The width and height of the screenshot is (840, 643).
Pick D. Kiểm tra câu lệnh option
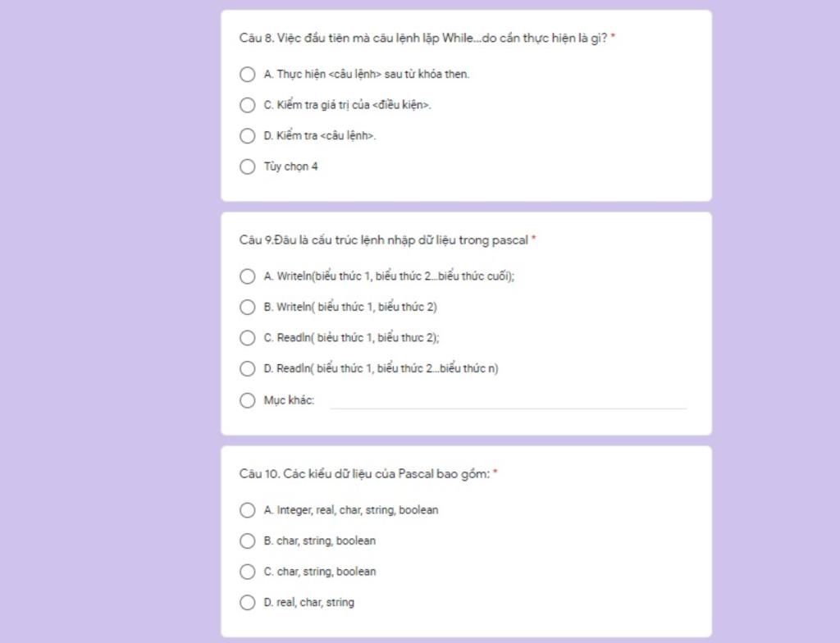247,135
